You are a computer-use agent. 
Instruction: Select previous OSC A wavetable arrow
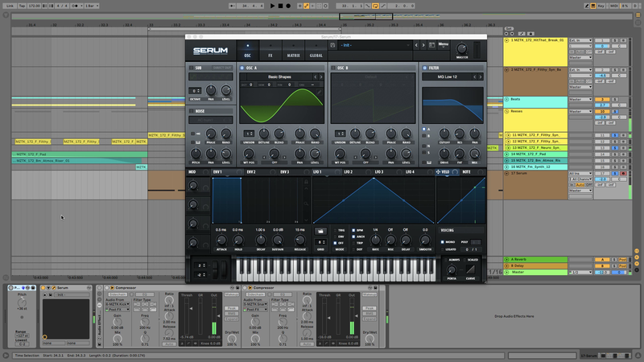(x=316, y=76)
